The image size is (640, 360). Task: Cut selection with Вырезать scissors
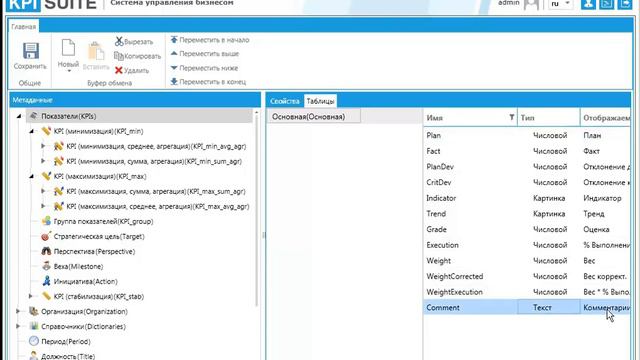point(119,41)
